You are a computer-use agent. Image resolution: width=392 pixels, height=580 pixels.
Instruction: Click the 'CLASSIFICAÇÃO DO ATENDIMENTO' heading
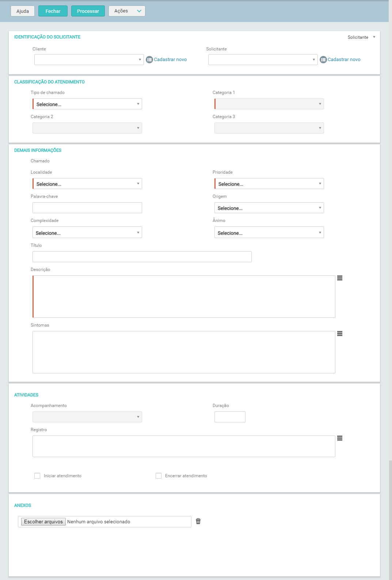click(x=49, y=82)
